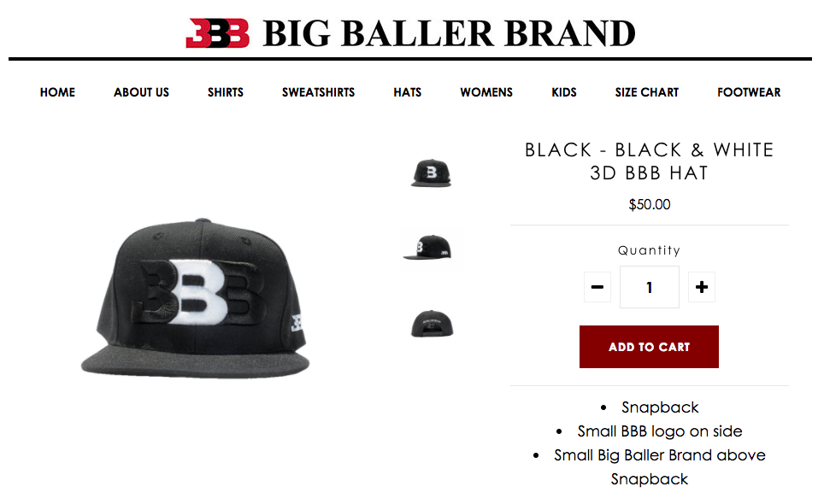
Task: Click the quantity input field
Action: coord(650,287)
